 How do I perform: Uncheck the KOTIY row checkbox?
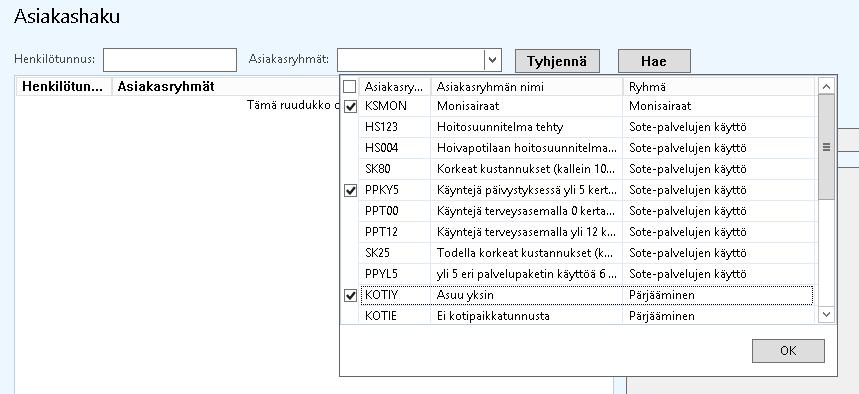tap(350, 295)
